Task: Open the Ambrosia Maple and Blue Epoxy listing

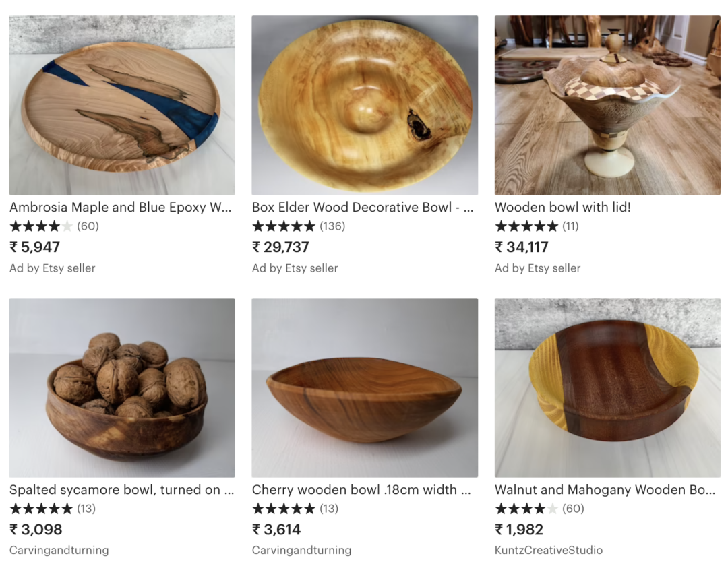Action: (120, 207)
